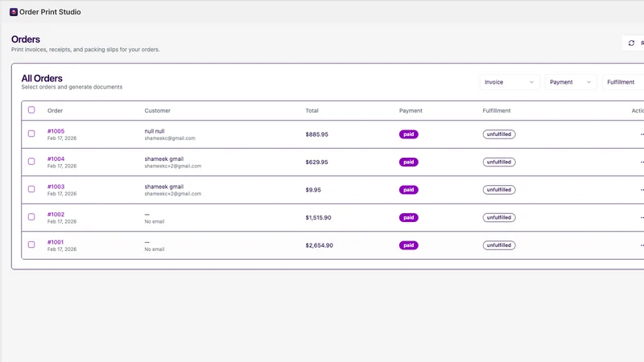Viewport: 644px width, 362px height.
Task: Check the box for order #1005
Action: pyautogui.click(x=31, y=134)
